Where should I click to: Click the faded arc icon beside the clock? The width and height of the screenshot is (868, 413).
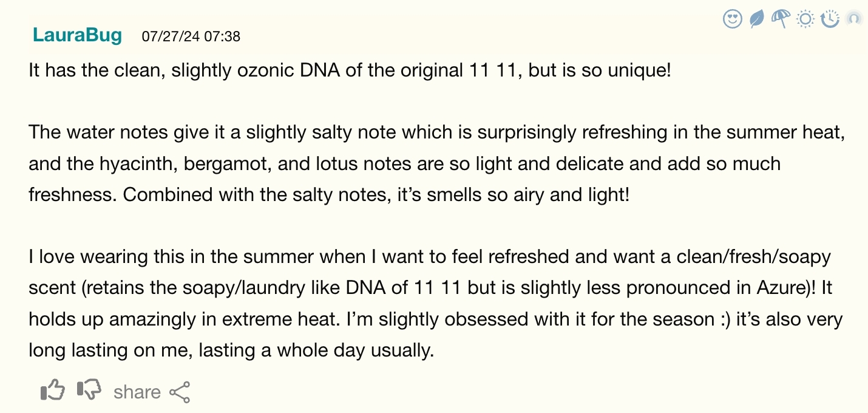tap(853, 19)
